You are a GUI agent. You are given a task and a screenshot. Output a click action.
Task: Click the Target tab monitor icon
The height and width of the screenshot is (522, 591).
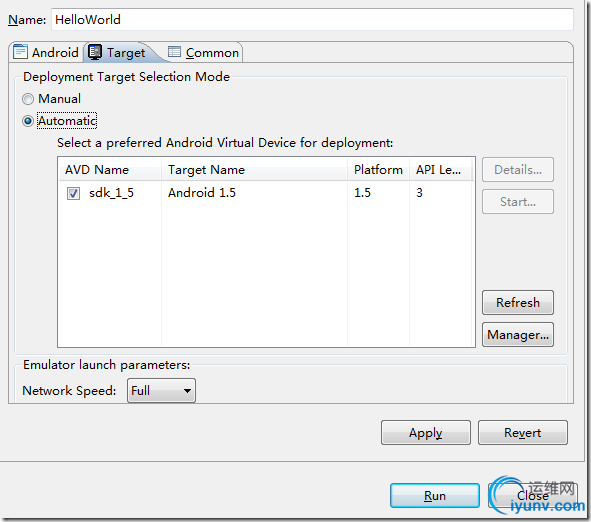[x=95, y=52]
